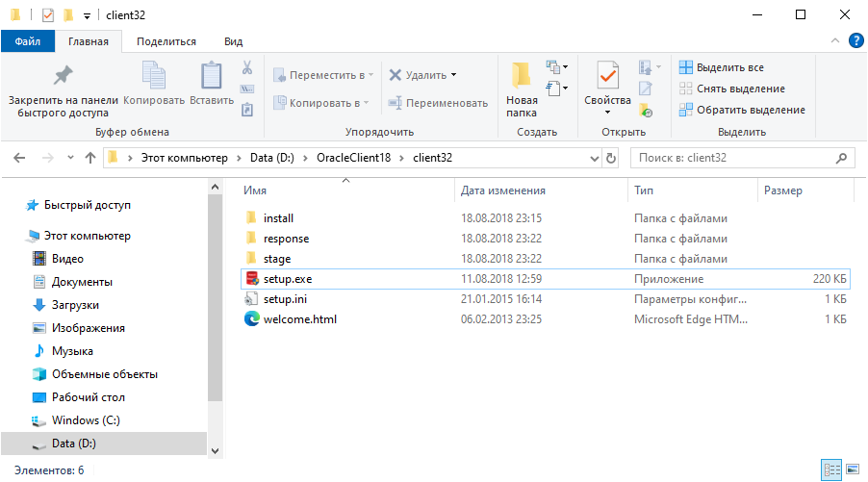Click the Paste shortcut icon
868x482 pixels.
[247, 110]
